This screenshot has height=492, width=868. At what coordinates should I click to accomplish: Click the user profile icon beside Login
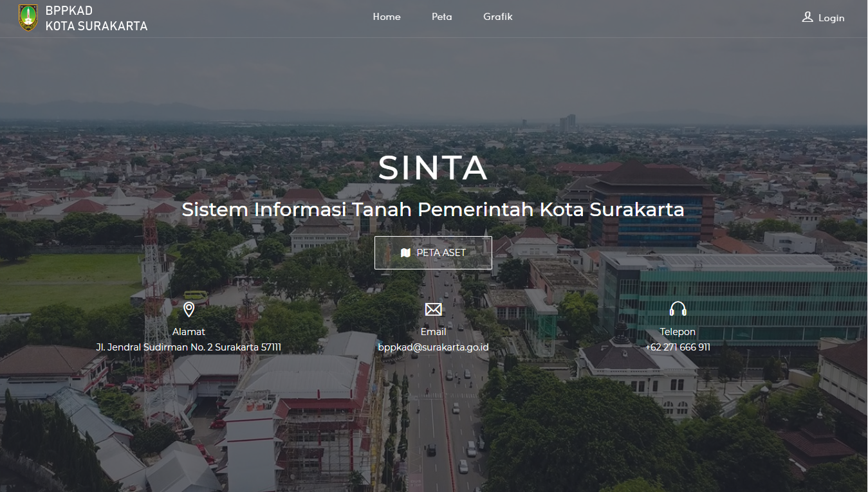coord(808,17)
